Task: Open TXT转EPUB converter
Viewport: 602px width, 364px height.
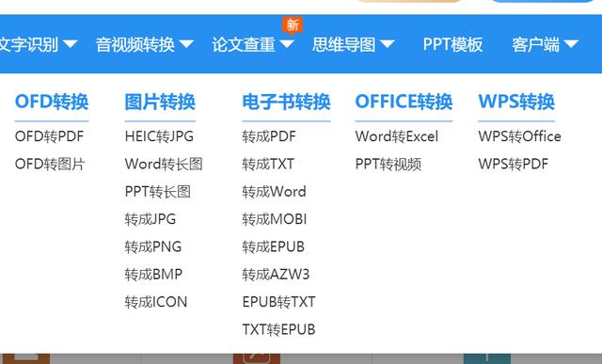Action: pos(278,330)
